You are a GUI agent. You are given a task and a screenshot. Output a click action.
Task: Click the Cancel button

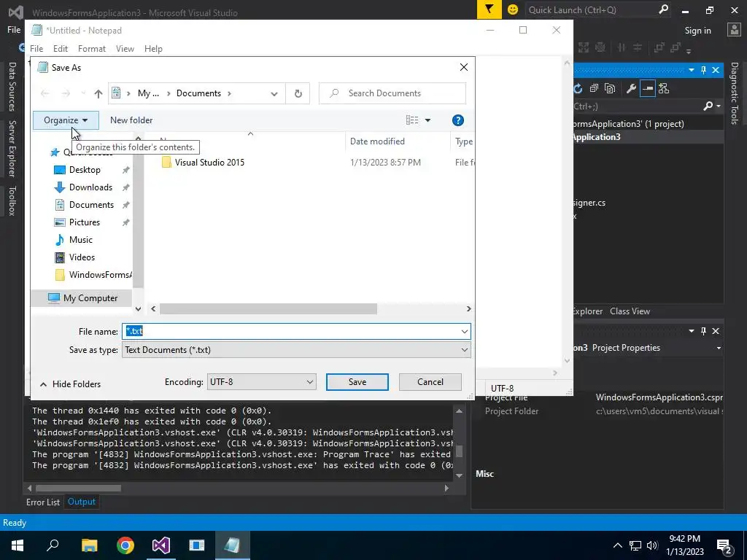click(x=430, y=382)
